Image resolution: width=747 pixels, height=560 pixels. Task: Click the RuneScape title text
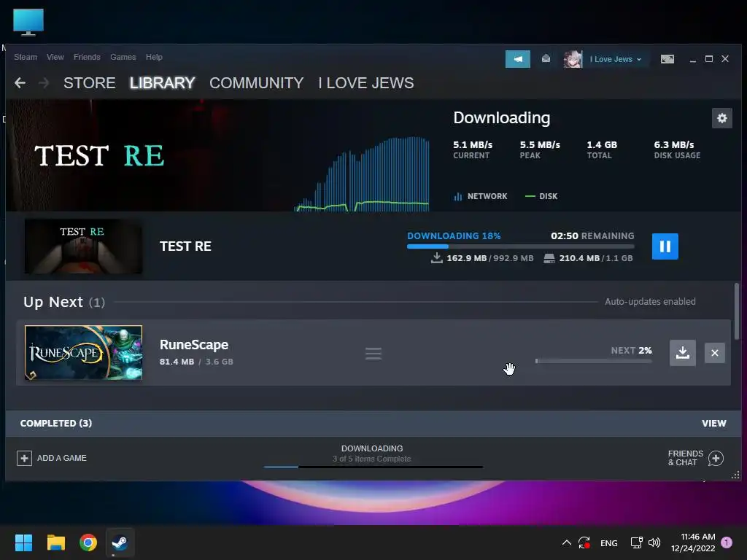point(194,344)
